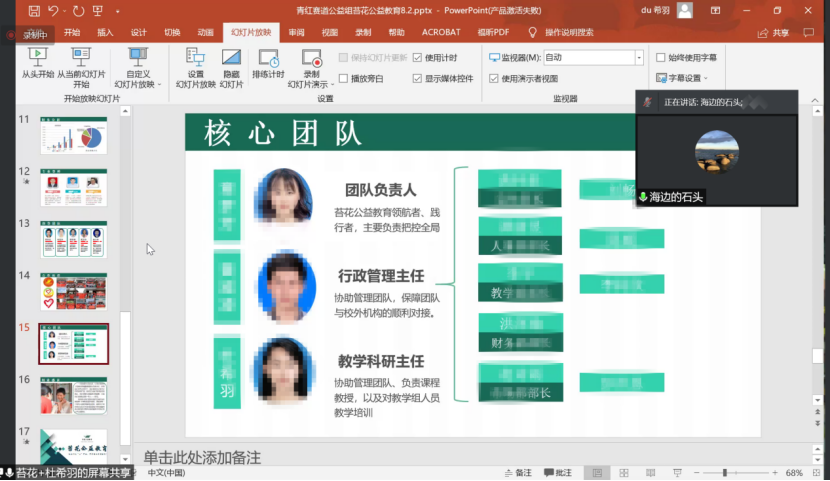Viewport: 830px width, 481px height.
Task: Switch to slide sorter view in status bar
Action: click(x=622, y=472)
